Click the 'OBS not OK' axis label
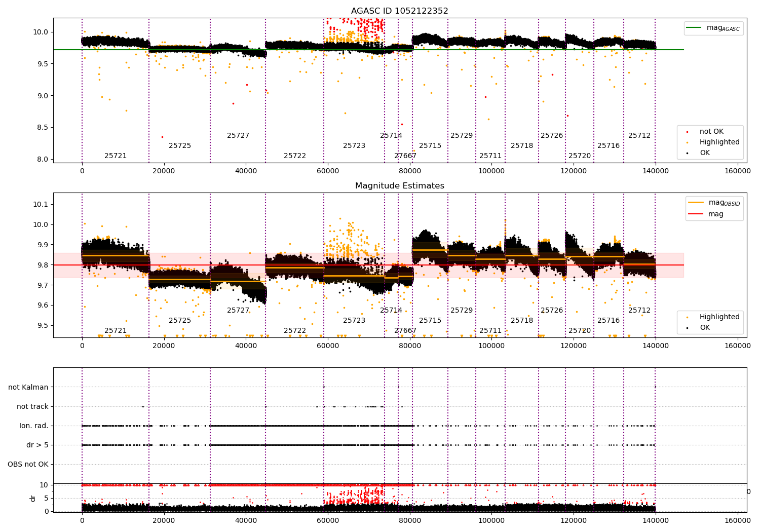 [x=28, y=465]
